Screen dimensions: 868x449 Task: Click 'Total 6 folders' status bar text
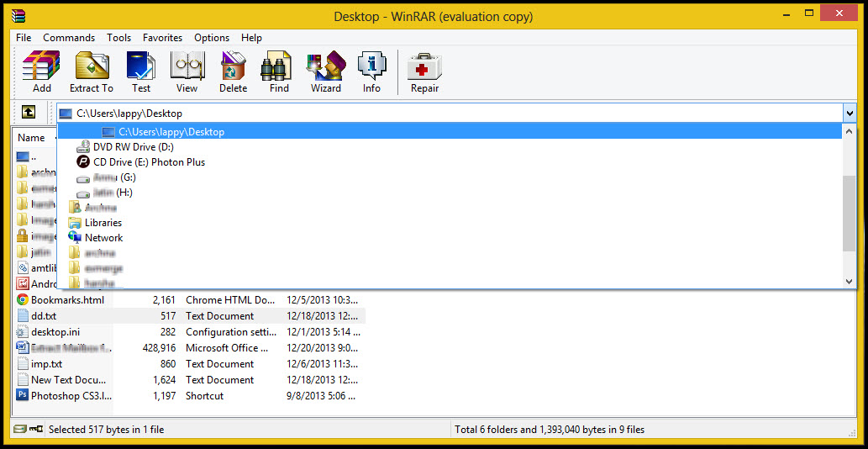tap(550, 429)
